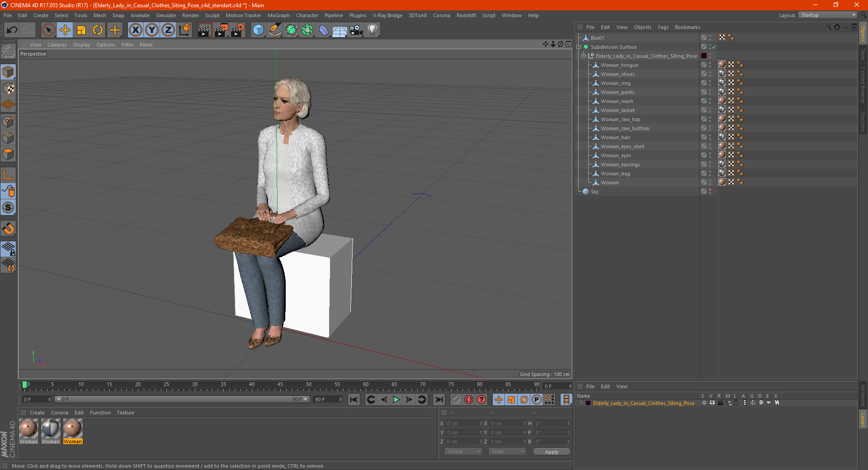
Task: Toggle X axis lock
Action: 135,30
